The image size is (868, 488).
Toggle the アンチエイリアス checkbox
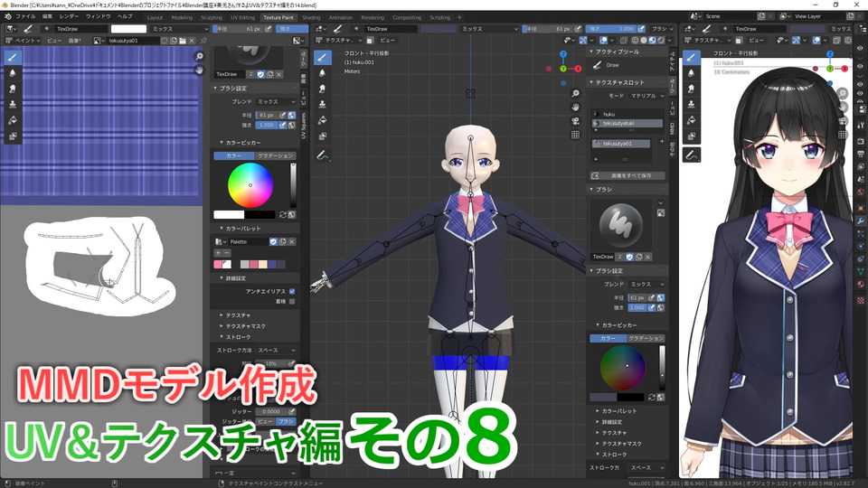coord(292,291)
